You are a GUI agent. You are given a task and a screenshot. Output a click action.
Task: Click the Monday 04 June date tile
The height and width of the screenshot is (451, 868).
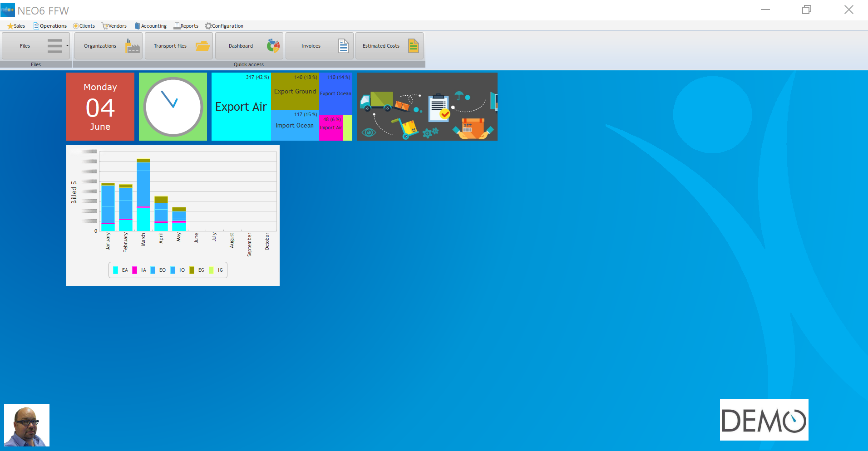click(100, 107)
